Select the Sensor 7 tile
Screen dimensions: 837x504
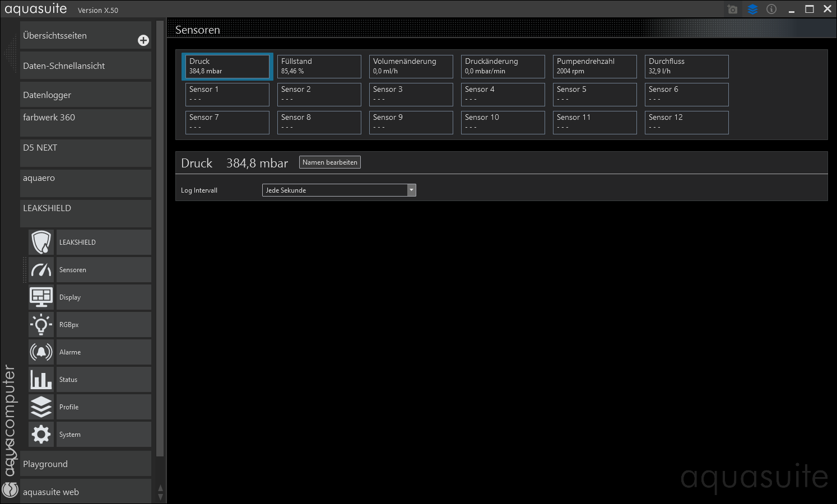click(x=227, y=123)
